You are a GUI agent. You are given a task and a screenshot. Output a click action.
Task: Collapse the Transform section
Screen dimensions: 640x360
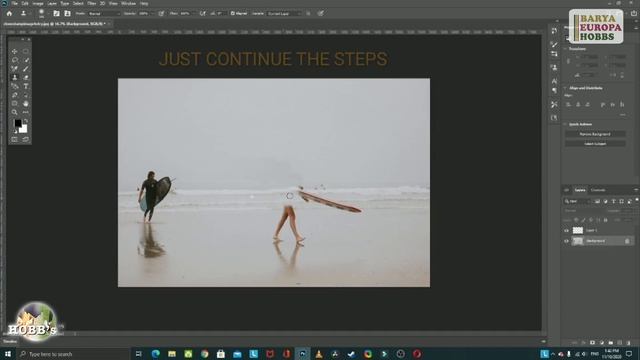click(x=565, y=49)
